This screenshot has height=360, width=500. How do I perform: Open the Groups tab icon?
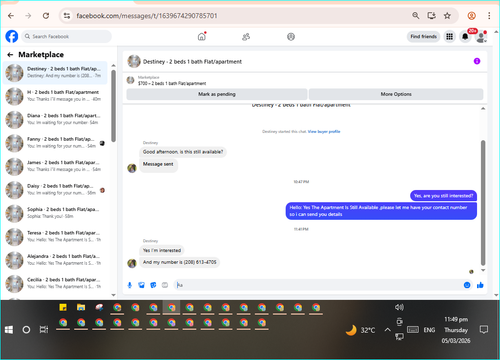(x=291, y=37)
